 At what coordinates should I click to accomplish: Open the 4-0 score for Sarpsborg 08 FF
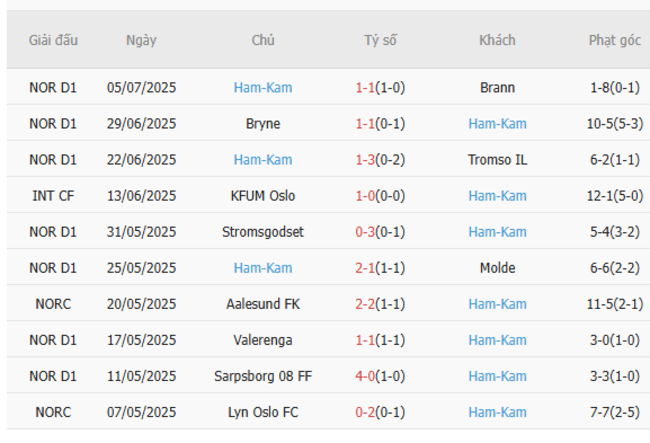coord(366,376)
